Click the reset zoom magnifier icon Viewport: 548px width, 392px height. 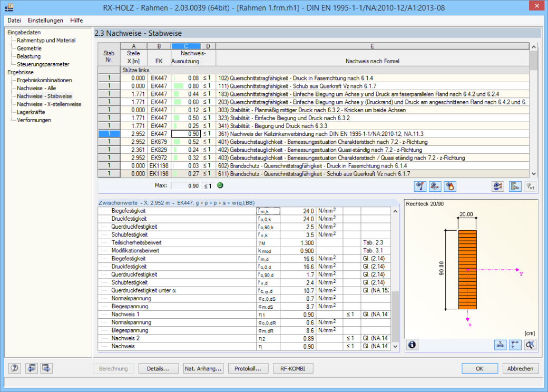click(x=530, y=345)
